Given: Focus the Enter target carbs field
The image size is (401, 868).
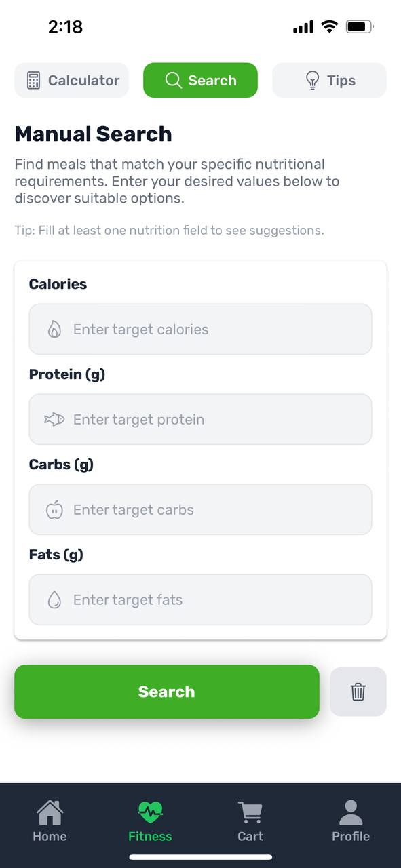Looking at the screenshot, I should pyautogui.click(x=200, y=509).
